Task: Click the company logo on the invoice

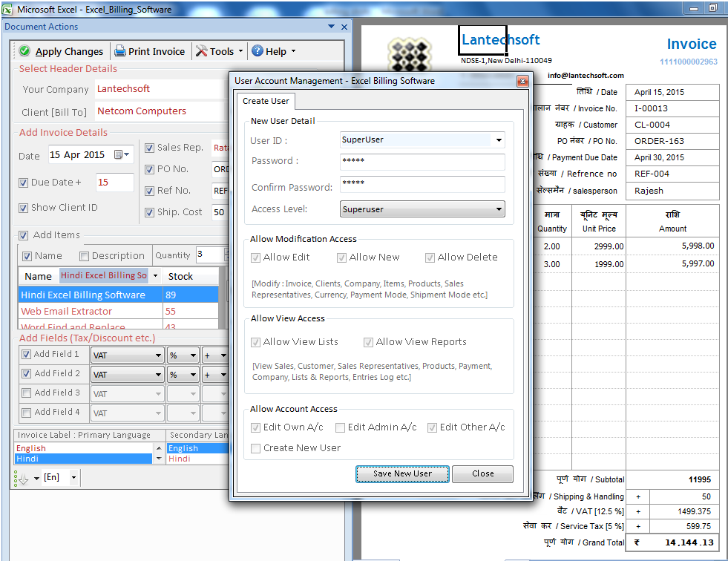Action: point(410,55)
